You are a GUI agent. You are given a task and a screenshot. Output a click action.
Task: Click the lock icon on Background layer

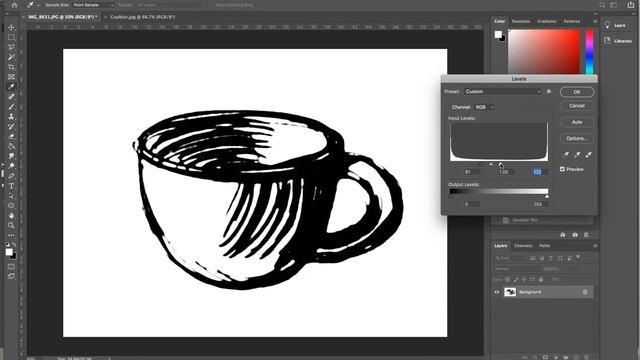point(585,292)
